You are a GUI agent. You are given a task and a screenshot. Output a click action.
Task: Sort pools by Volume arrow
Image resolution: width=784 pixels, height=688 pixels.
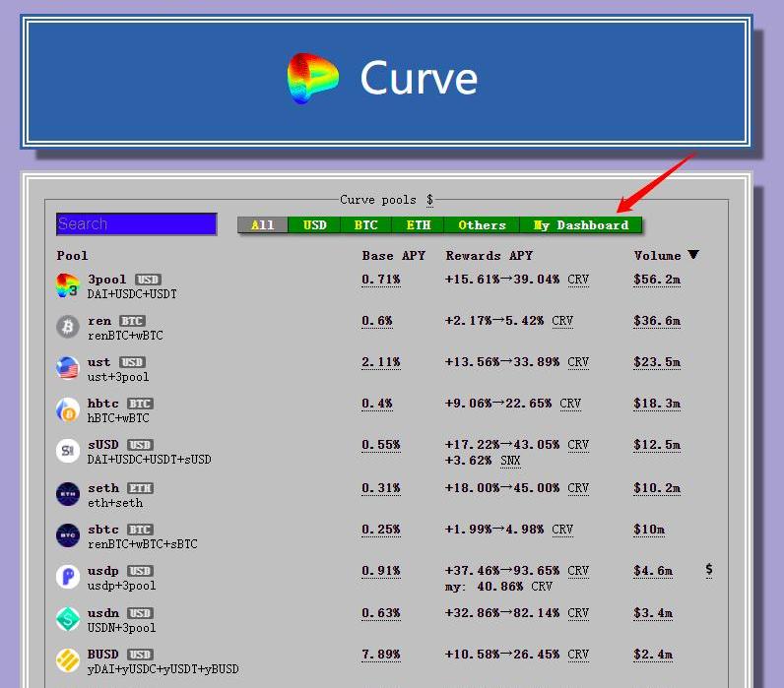pyautogui.click(x=693, y=255)
